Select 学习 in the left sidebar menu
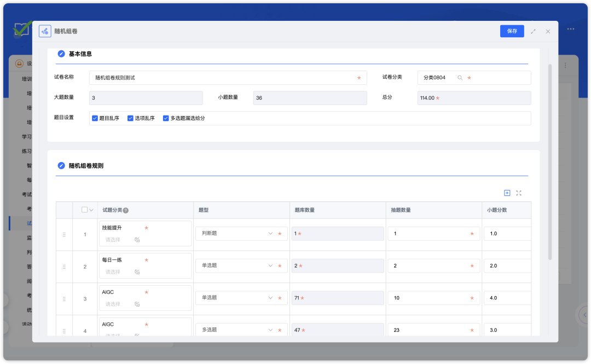This screenshot has width=591, height=364. click(26, 136)
